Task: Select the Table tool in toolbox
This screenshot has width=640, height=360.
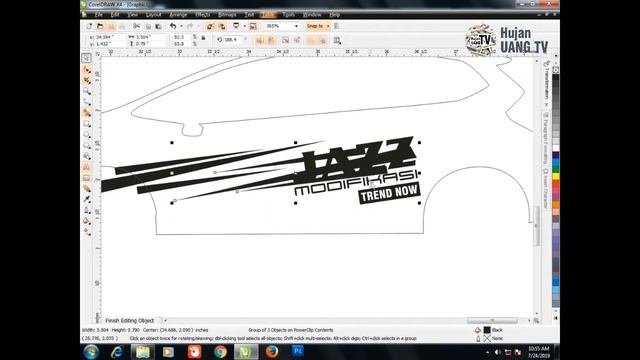Action: (x=87, y=178)
